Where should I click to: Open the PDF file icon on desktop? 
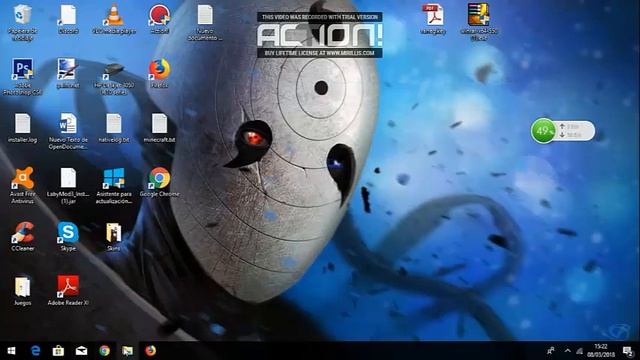(x=433, y=16)
